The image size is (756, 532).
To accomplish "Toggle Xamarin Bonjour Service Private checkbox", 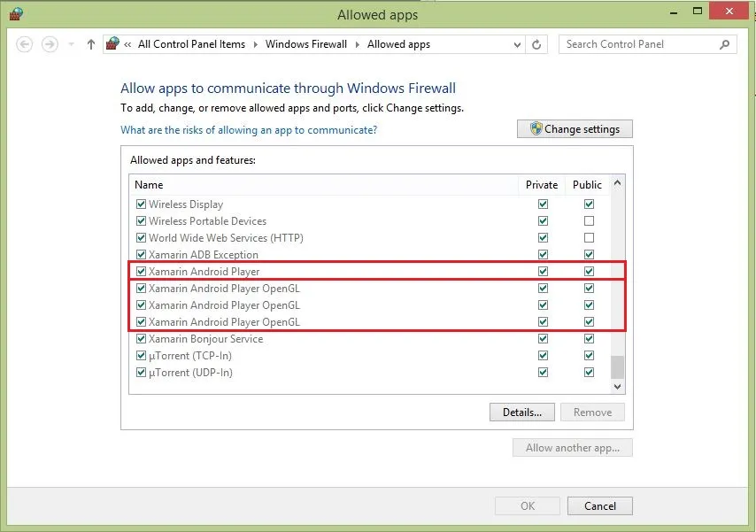I will point(543,339).
